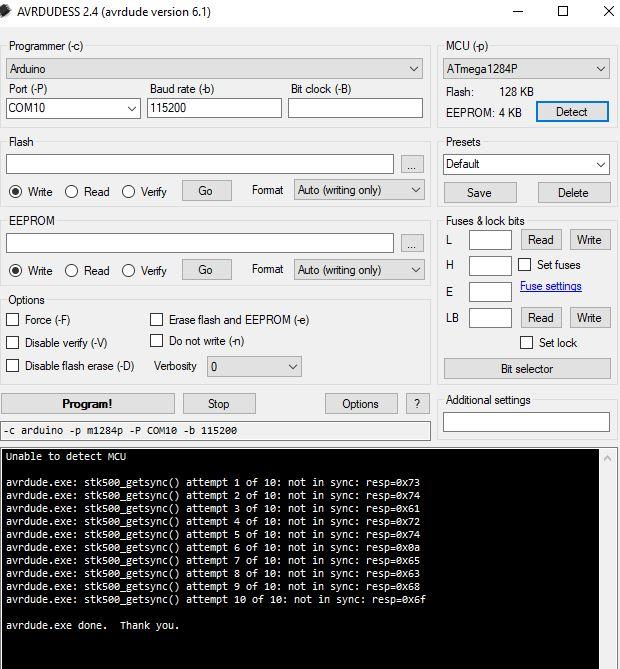Save the current preset
This screenshot has height=669, width=620.
pos(480,193)
